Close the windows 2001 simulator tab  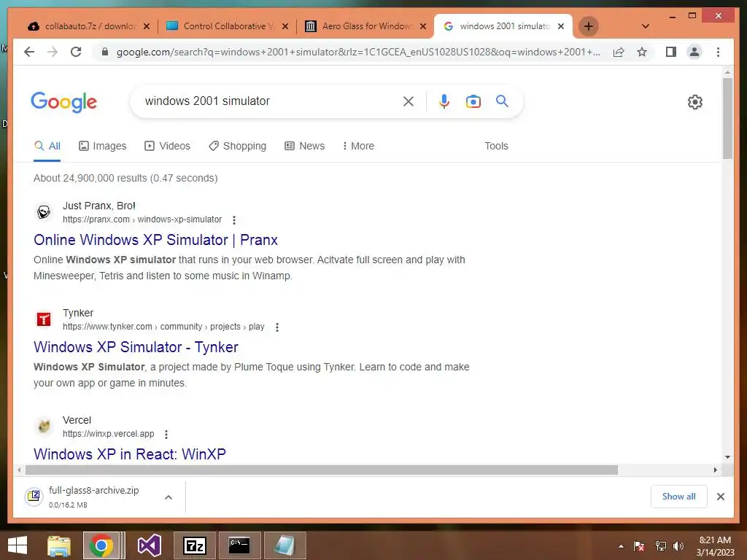click(561, 27)
